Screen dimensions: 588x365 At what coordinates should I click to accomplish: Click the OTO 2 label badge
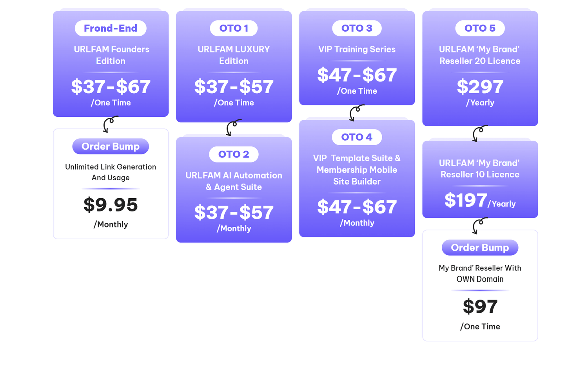(234, 154)
